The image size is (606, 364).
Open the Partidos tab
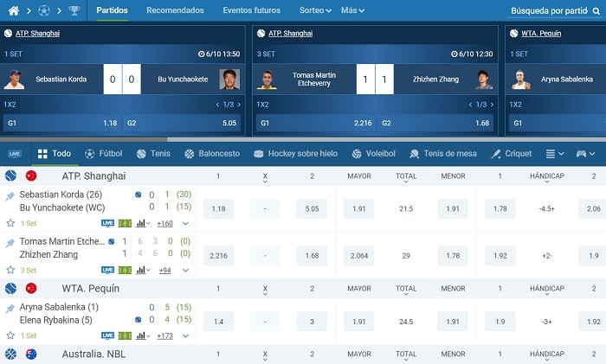click(x=112, y=10)
